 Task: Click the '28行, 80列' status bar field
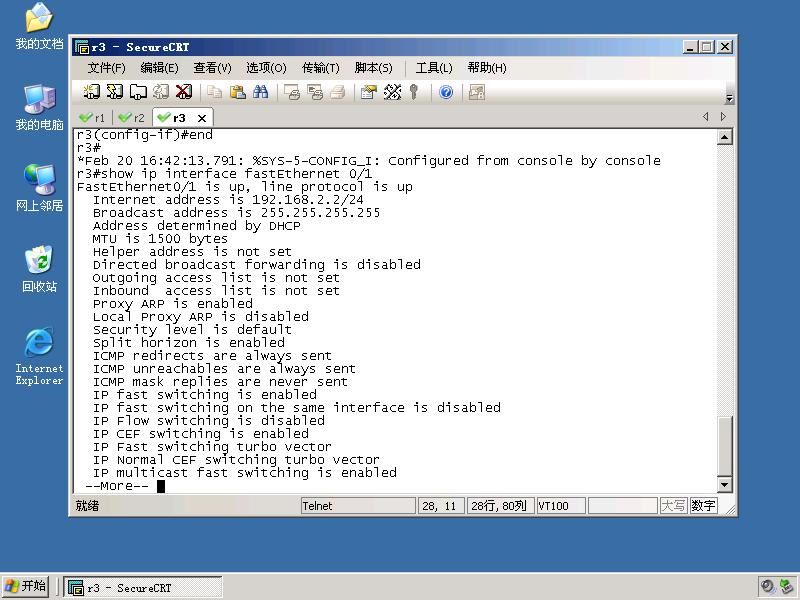[501, 506]
